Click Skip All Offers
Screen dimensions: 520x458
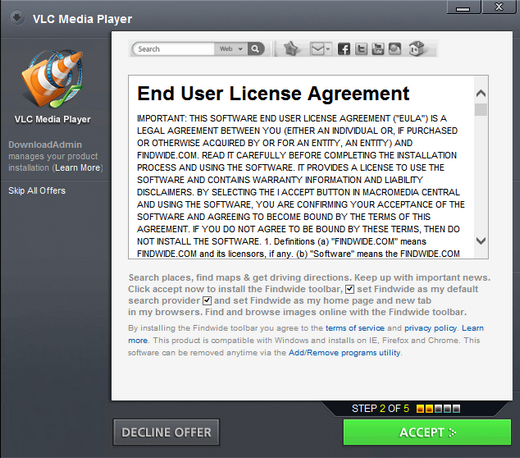37,191
